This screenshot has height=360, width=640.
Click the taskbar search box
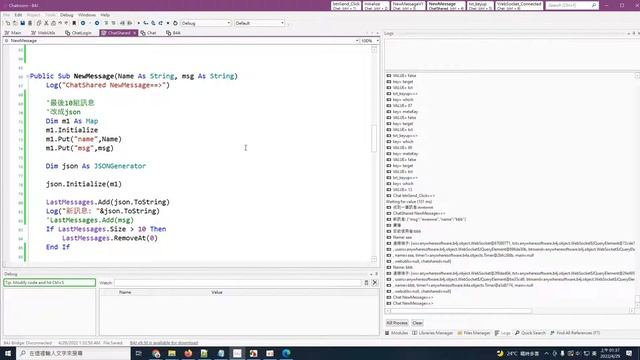pos(73,353)
